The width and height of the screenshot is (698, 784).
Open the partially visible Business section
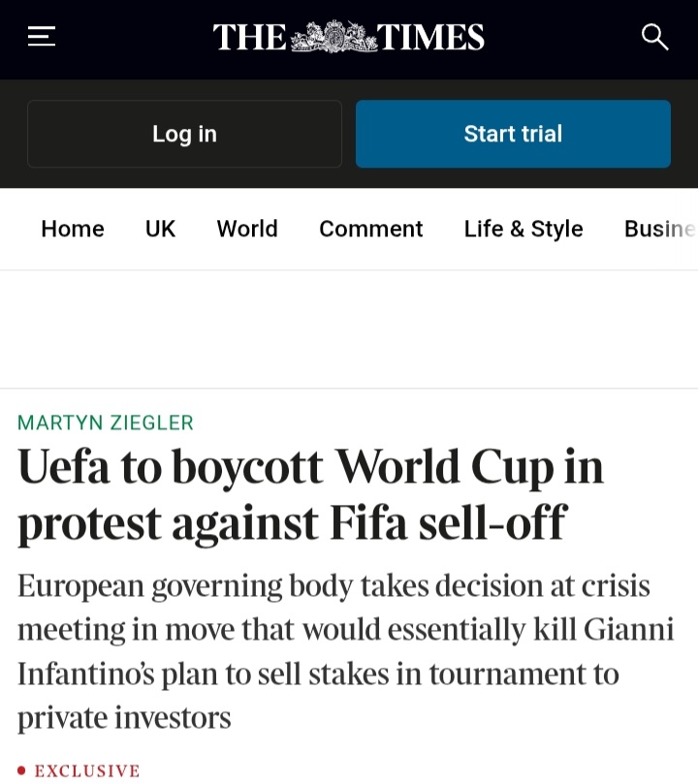(x=660, y=229)
